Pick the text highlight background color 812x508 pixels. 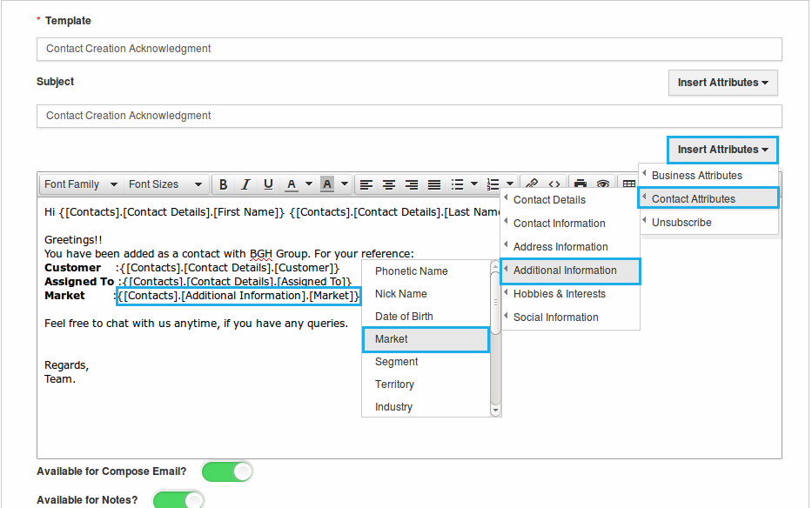(327, 184)
